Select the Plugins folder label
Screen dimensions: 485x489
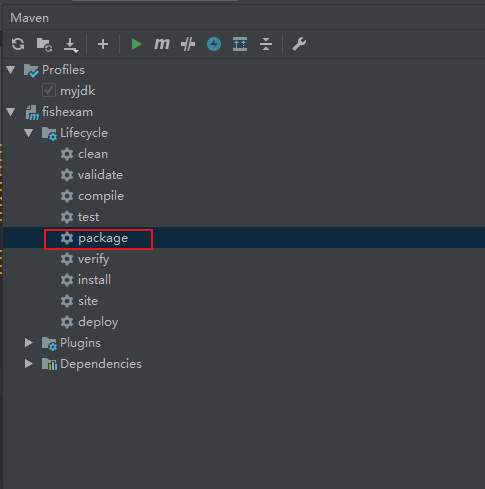[x=80, y=343]
